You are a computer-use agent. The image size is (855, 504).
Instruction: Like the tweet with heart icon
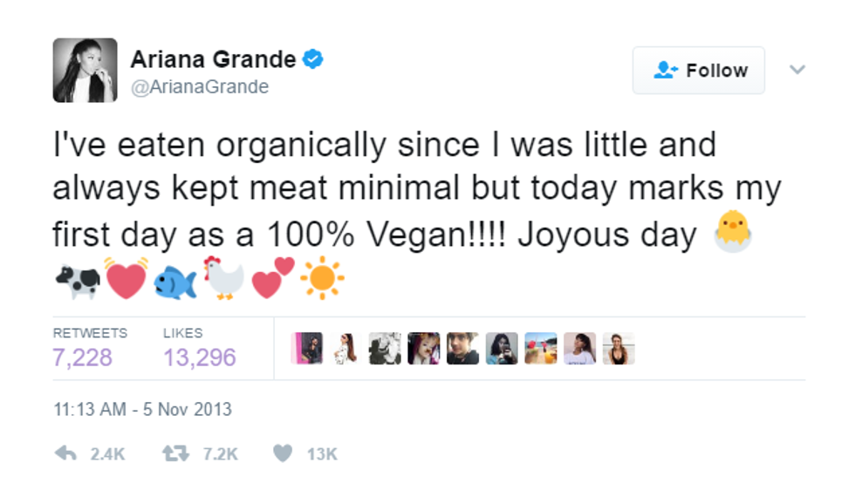[282, 453]
